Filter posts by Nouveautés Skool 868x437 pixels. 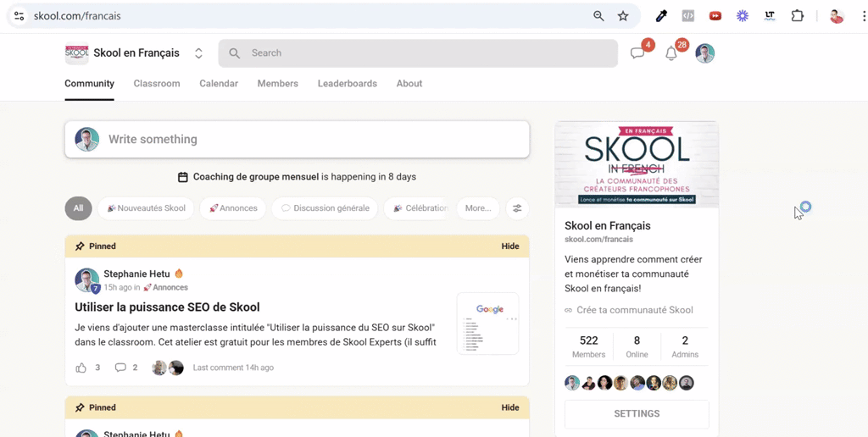pyautogui.click(x=146, y=208)
